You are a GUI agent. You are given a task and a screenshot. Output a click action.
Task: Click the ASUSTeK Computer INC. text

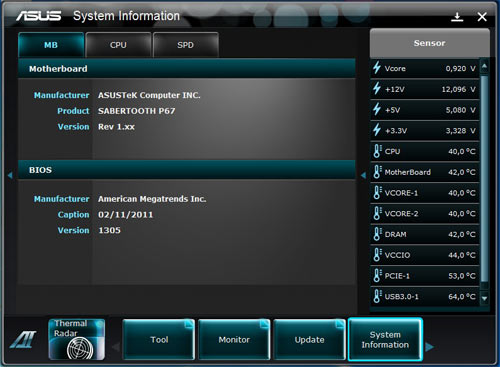pos(149,95)
